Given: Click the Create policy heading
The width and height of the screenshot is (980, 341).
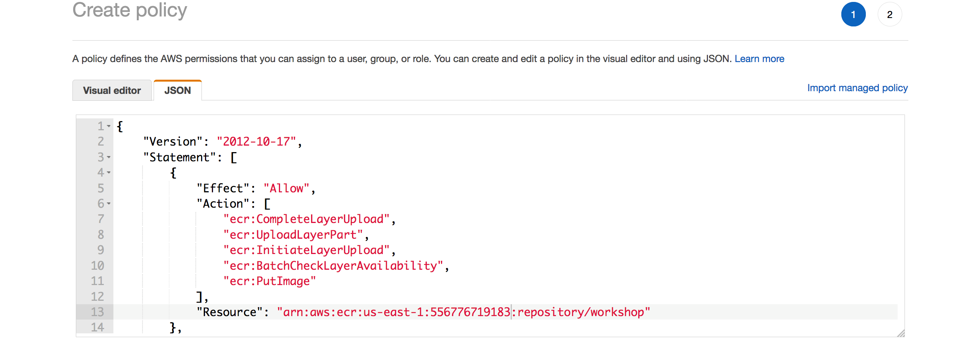Looking at the screenshot, I should tap(130, 10).
